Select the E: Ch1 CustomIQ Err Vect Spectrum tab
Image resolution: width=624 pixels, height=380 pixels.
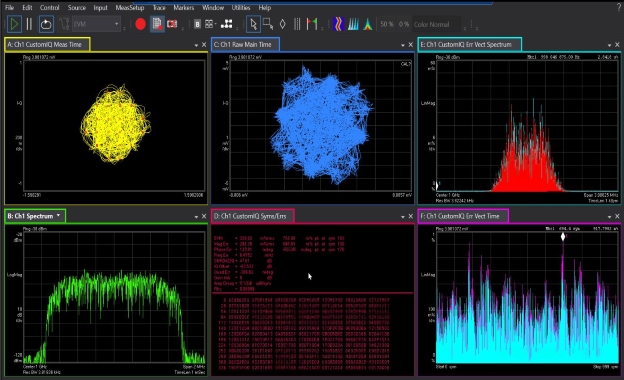(x=470, y=45)
